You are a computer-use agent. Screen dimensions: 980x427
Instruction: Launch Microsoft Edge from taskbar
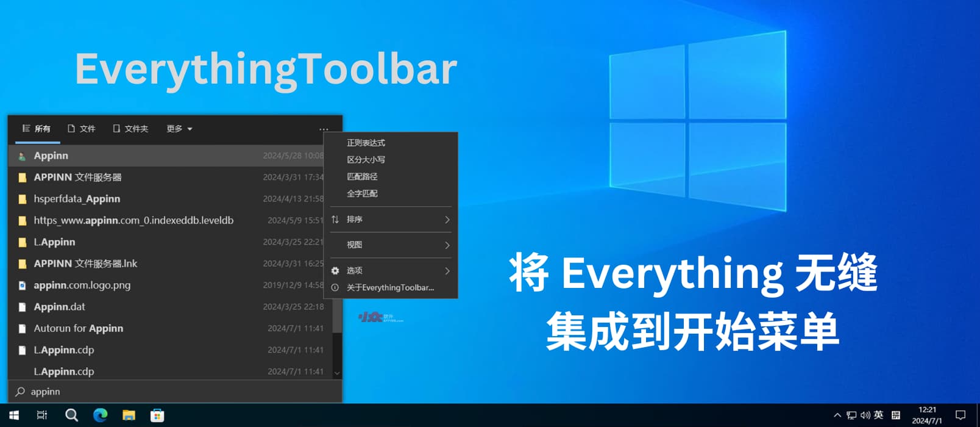pos(100,415)
